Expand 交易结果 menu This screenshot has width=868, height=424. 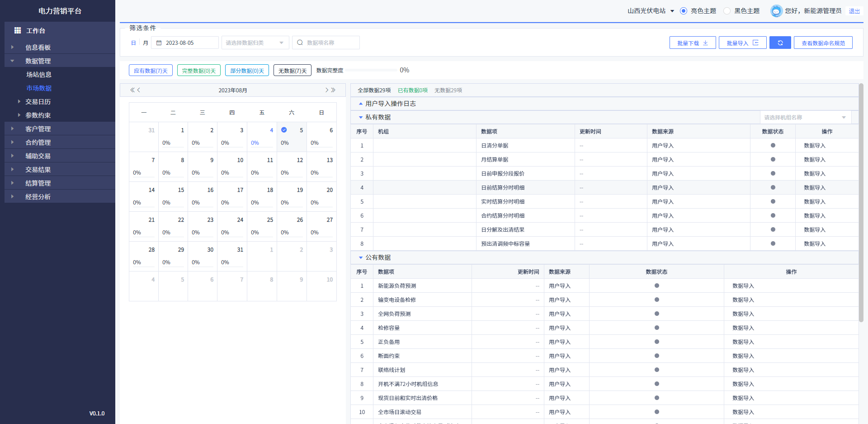pos(60,169)
